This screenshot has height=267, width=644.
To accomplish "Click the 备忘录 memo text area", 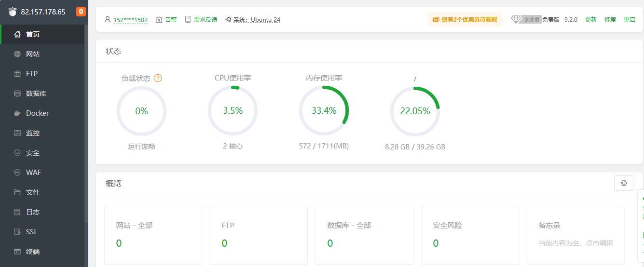I will click(575, 243).
